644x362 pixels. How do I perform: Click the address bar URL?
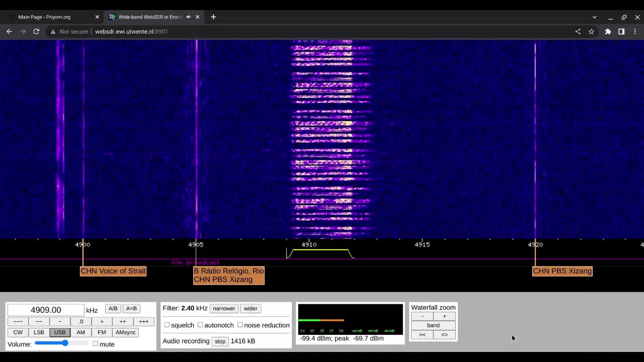coord(131,31)
